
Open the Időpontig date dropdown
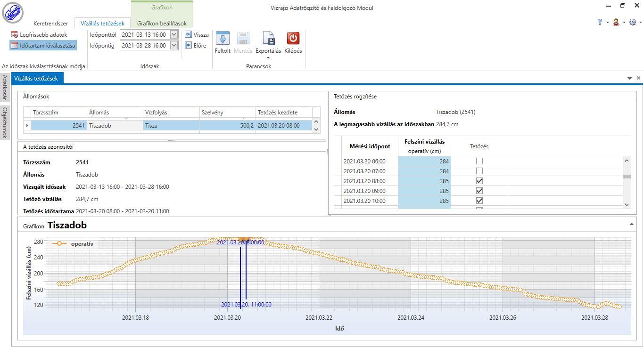pos(174,45)
